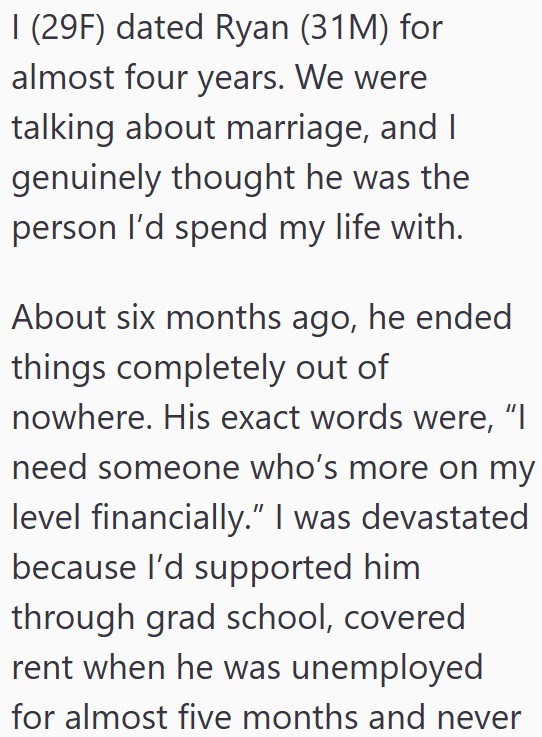
Task: Click the word "marriage"
Action: [x=297, y=129]
